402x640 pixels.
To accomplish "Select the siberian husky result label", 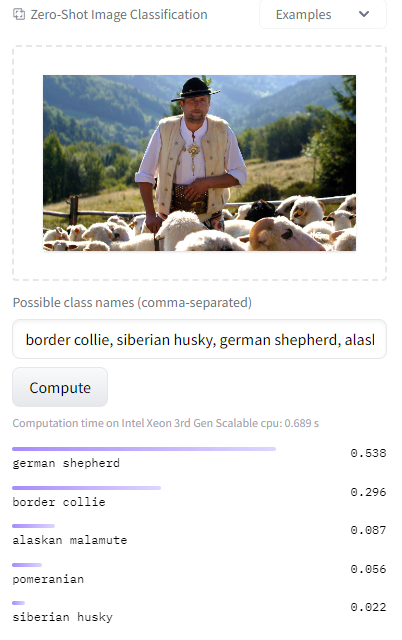I will click(x=62, y=617).
